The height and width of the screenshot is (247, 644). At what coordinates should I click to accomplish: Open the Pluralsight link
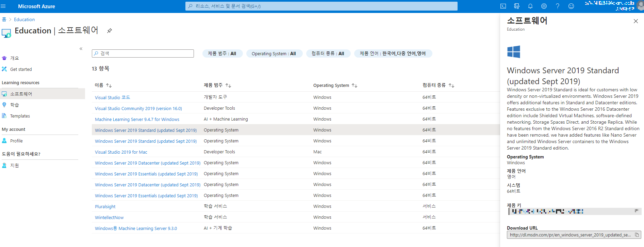pos(105,206)
